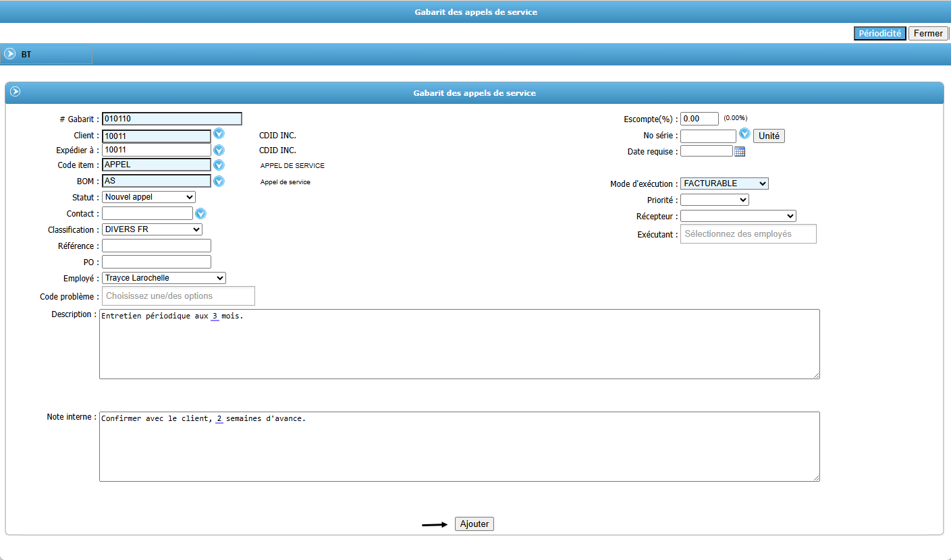Click the Fermer button

(x=929, y=34)
